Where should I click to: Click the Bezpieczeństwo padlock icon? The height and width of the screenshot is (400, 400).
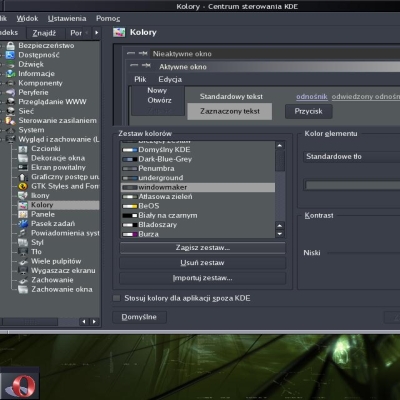click(x=11, y=46)
